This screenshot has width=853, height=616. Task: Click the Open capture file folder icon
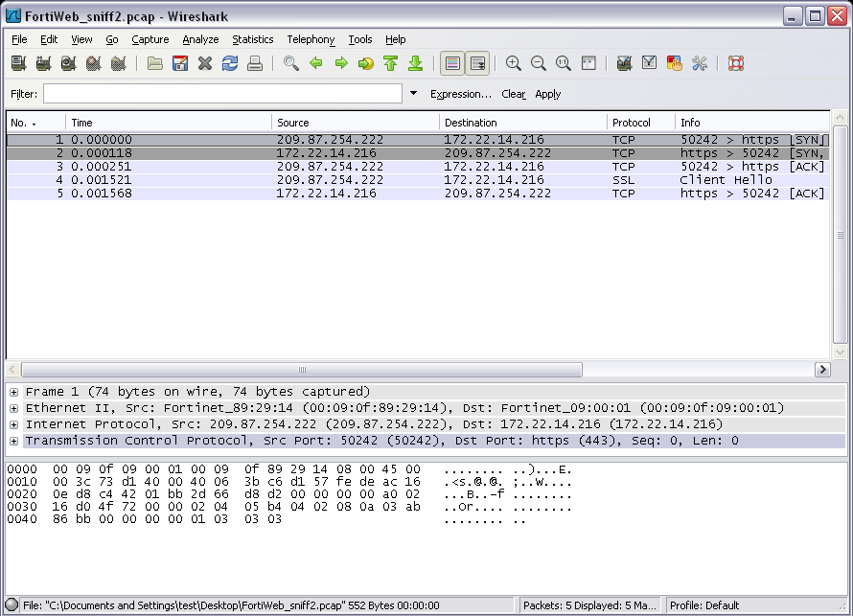click(x=155, y=64)
